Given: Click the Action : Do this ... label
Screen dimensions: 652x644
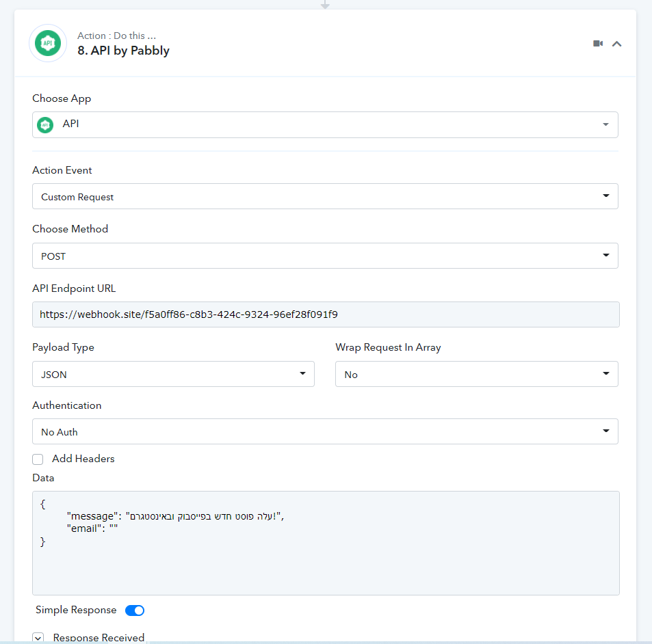Looking at the screenshot, I should pyautogui.click(x=116, y=36).
